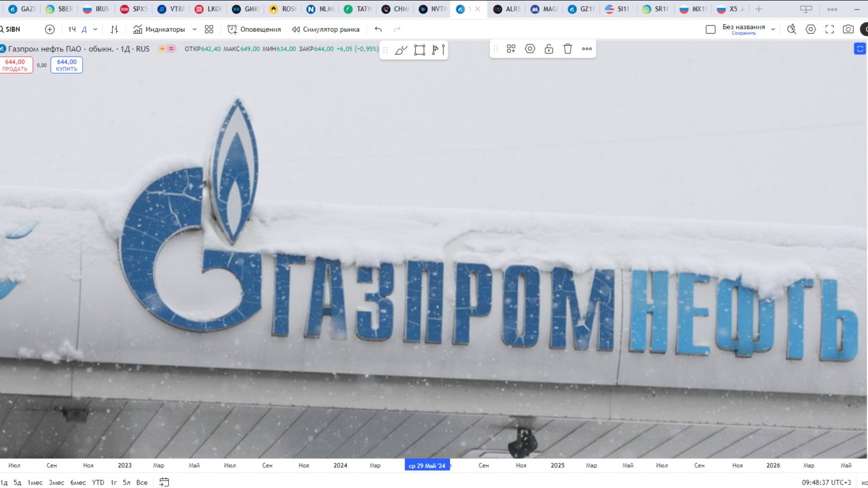This screenshot has width=868, height=488.
Task: Switch to the MAGN tab
Action: pyautogui.click(x=545, y=9)
